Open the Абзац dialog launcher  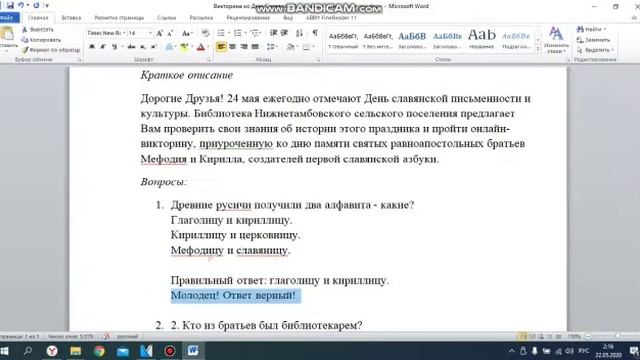tap(318, 60)
